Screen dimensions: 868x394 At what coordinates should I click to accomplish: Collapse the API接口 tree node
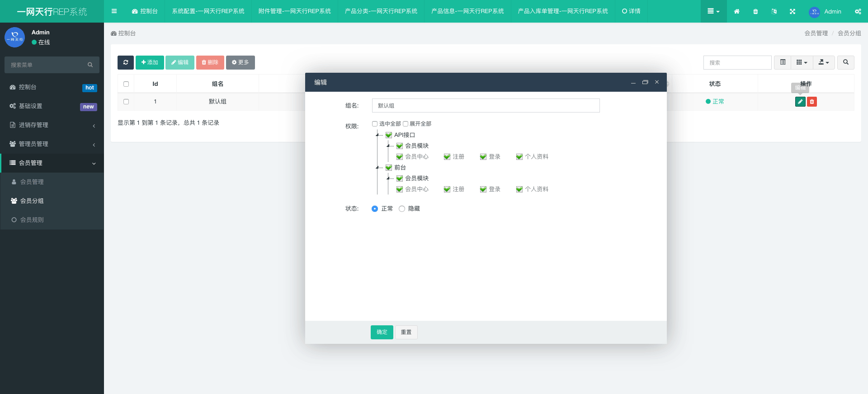(377, 135)
